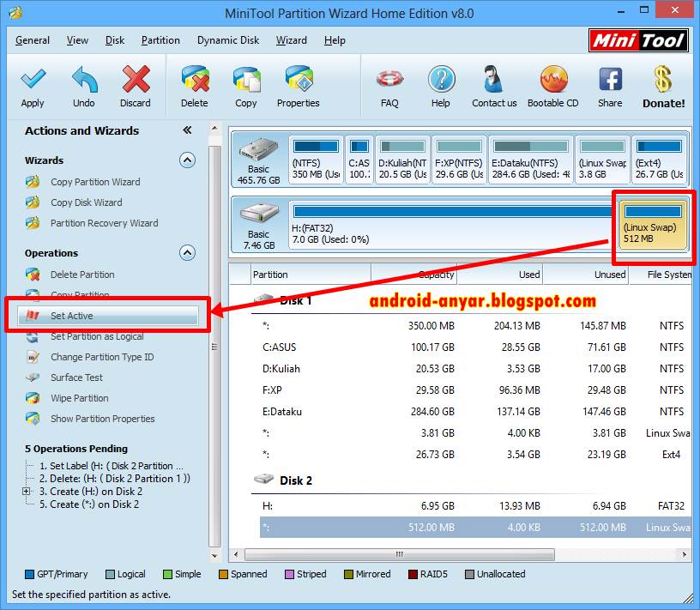Collapse the Wizards section
This screenshot has width=700, height=610.
point(187,160)
